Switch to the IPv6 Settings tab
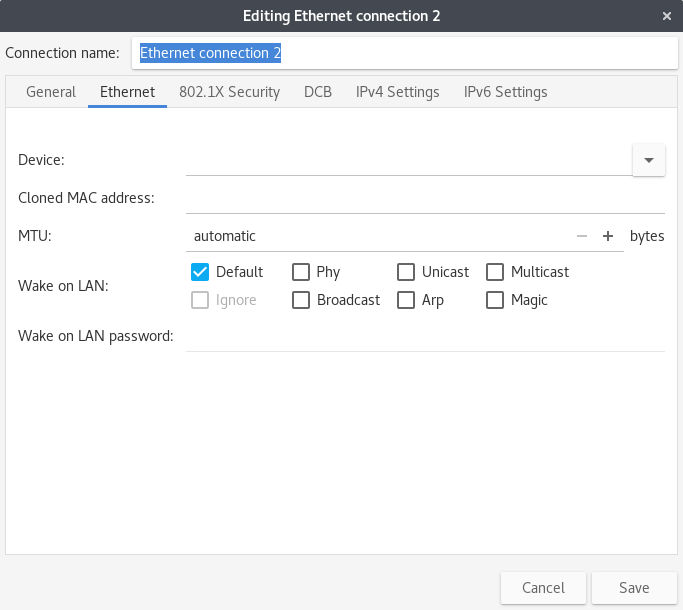The width and height of the screenshot is (683, 610). (x=506, y=92)
